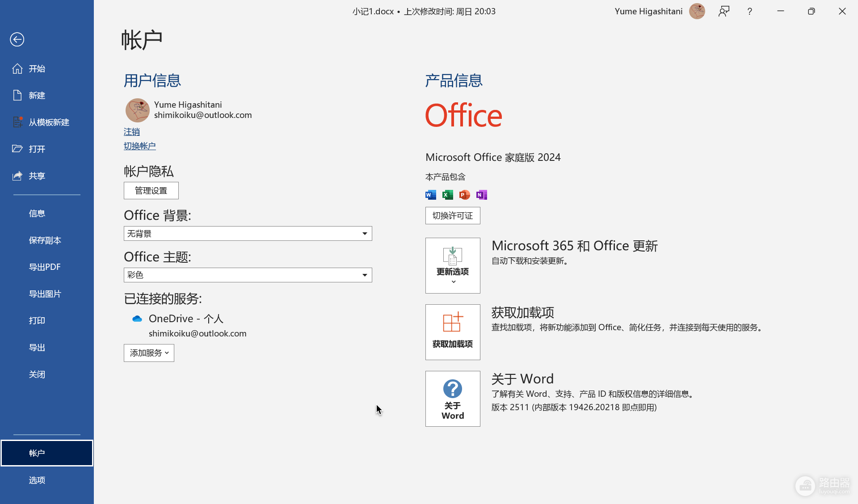Viewport: 858px width, 504px height.
Task: Click the Home icon beside 开始
Action: click(17, 68)
